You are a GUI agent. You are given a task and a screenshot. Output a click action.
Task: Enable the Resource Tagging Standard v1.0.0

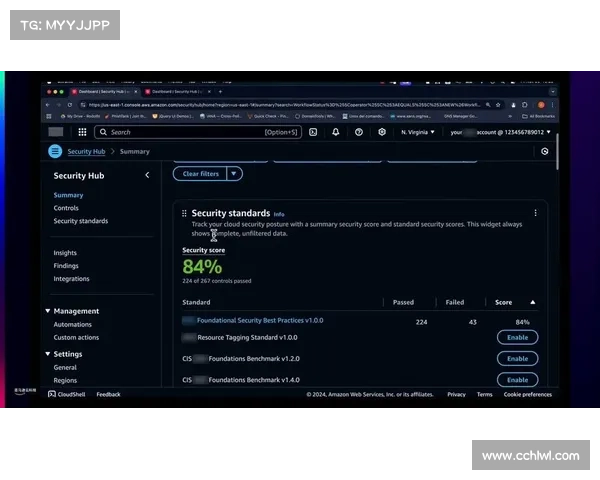[517, 338]
